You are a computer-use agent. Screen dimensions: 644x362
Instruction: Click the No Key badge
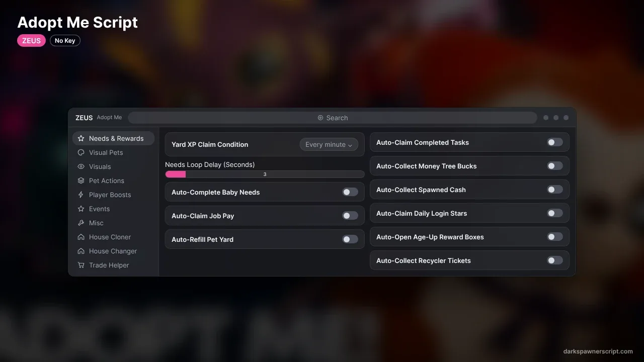click(65, 41)
